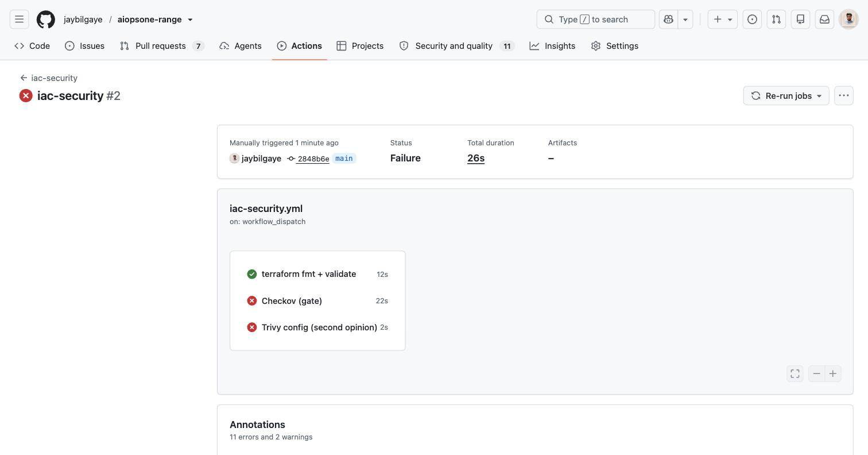Toggle fullscreen workflow graph view

[795, 373]
